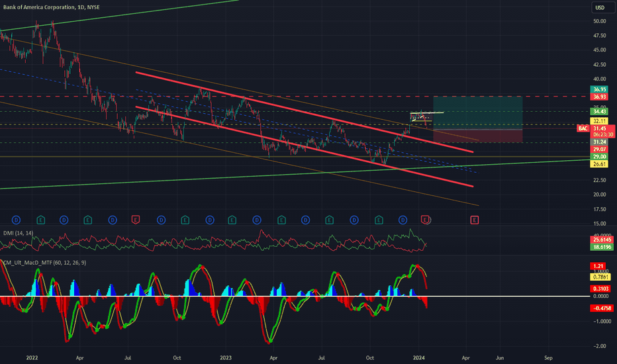Open the earnings marker for April 2023
The image size is (617, 364).
(x=281, y=220)
